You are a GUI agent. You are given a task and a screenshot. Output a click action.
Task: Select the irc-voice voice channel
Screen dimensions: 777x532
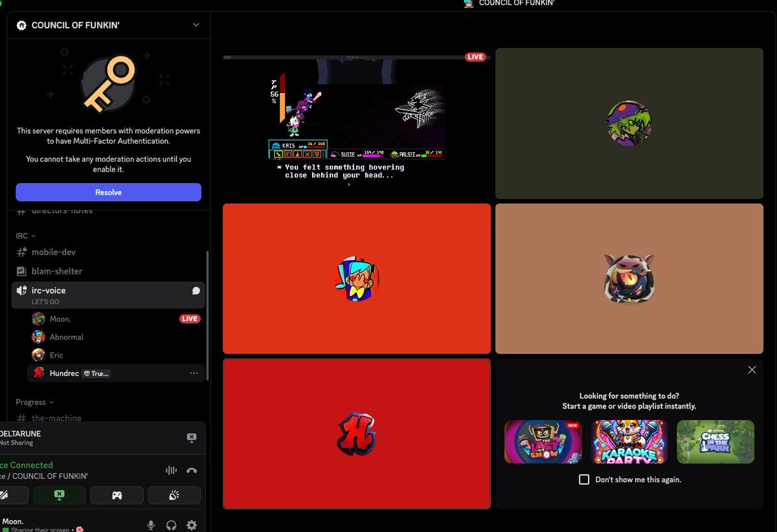pyautogui.click(x=108, y=294)
